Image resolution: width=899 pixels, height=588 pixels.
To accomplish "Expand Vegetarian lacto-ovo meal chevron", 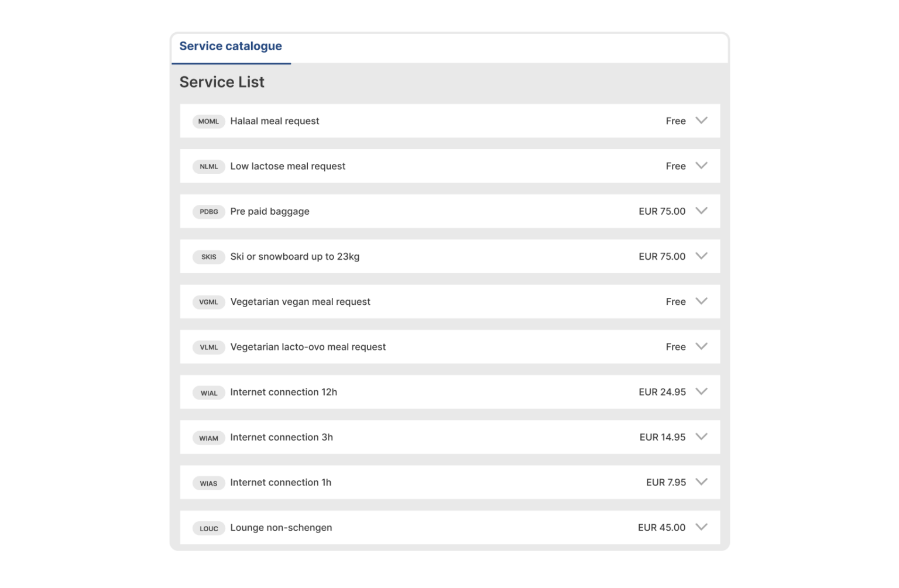I will pyautogui.click(x=701, y=346).
